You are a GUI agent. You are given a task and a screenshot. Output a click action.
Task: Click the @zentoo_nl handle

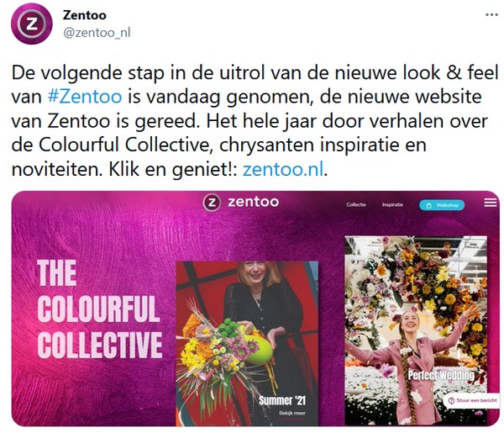click(x=97, y=33)
